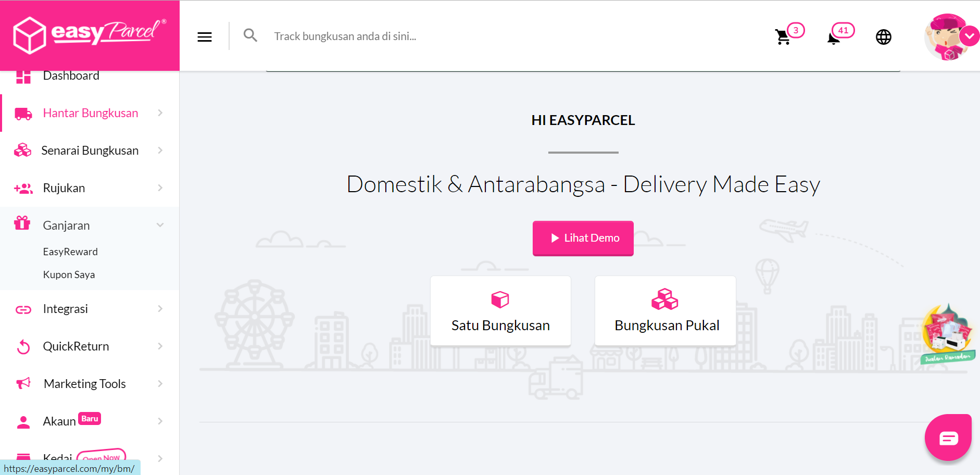This screenshot has height=475, width=980.
Task: Open the QuickReturn sidebar icon
Action: (x=23, y=346)
